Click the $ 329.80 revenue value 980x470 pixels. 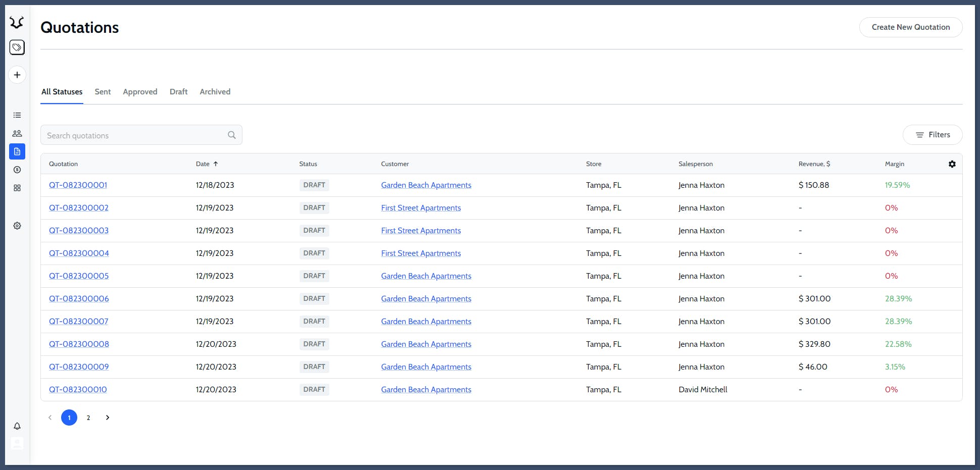814,344
